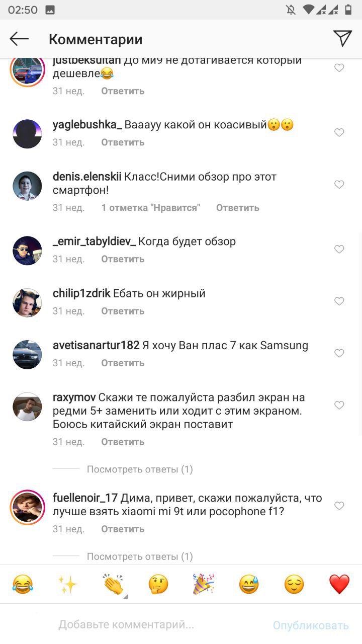The height and width of the screenshot is (644, 362).
Task: Open the direct send paper plane icon
Action: [342, 38]
